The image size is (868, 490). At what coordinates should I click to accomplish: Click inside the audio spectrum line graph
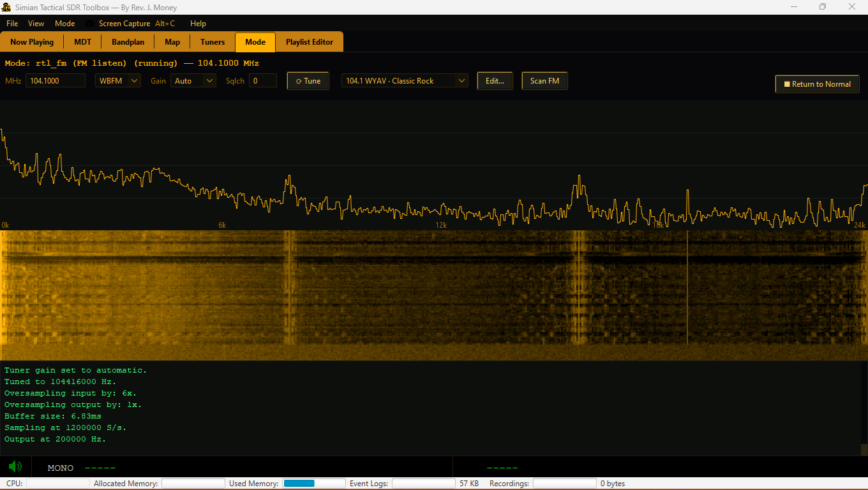[434, 165]
